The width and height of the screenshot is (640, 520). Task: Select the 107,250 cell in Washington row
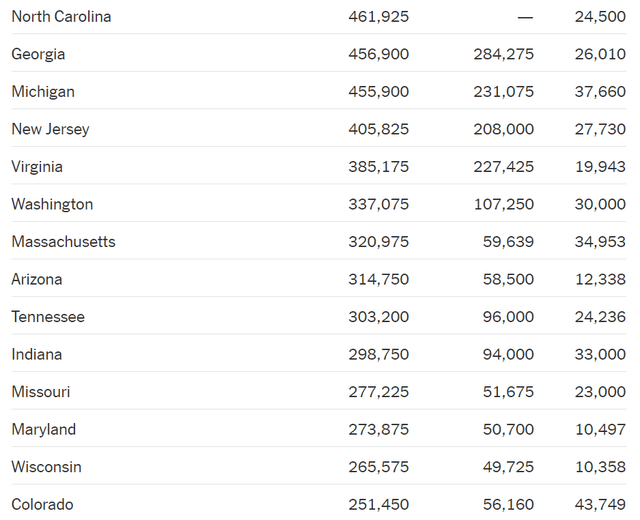504,204
